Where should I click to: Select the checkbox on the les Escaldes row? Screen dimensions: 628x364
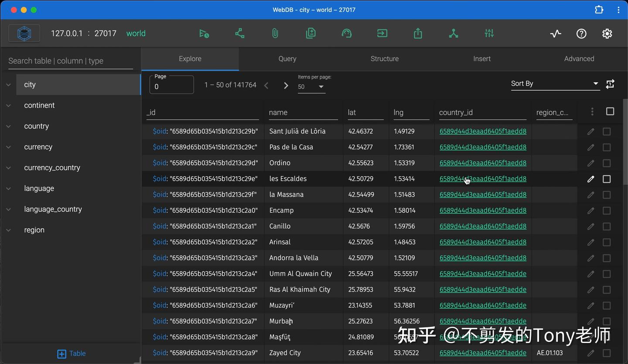click(606, 179)
